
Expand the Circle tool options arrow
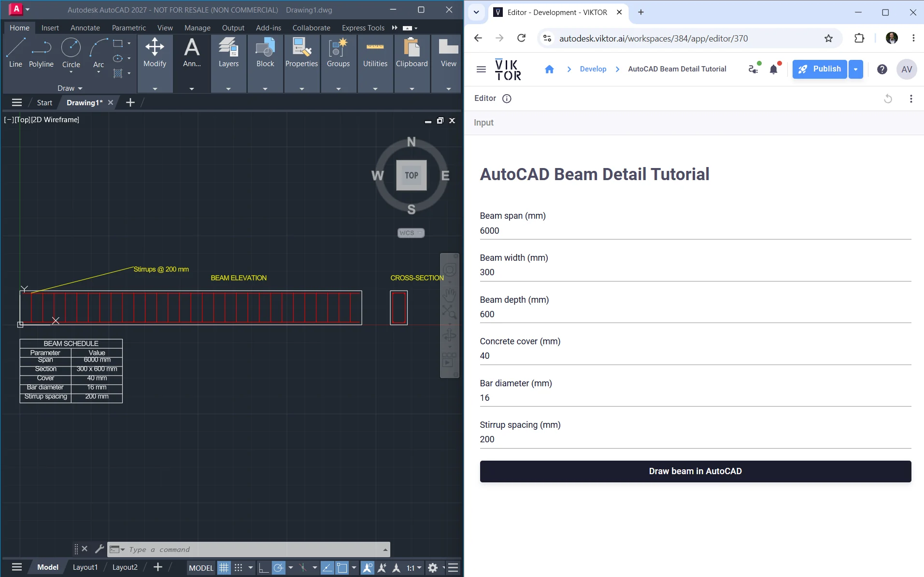coord(71,72)
